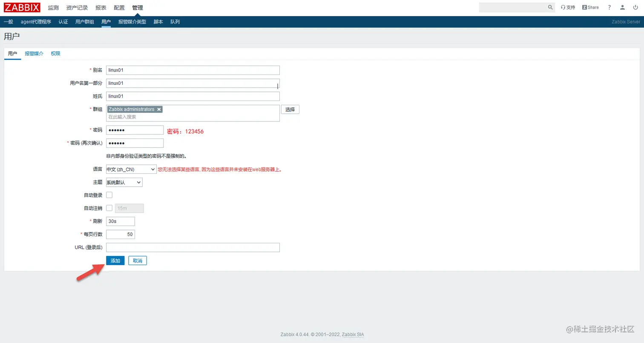Open the user profile icon
Image resolution: width=644 pixels, height=343 pixels.
pos(623,7)
